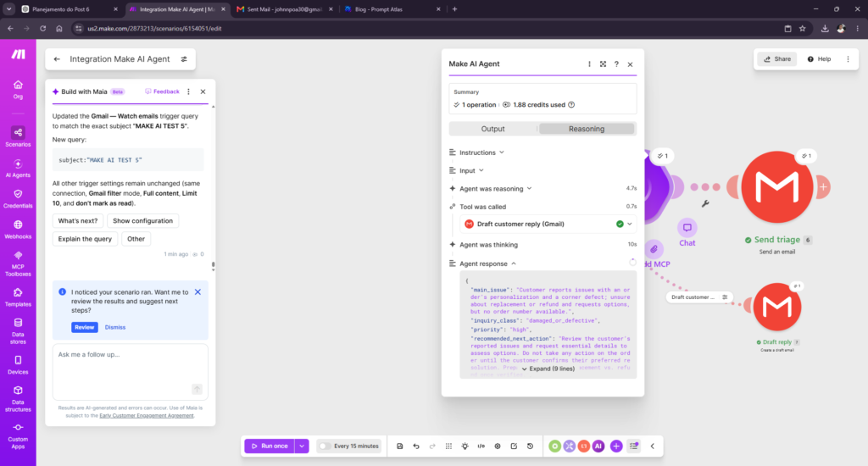Click the green circle favorite tool icon
The image size is (868, 466).
(x=554, y=446)
